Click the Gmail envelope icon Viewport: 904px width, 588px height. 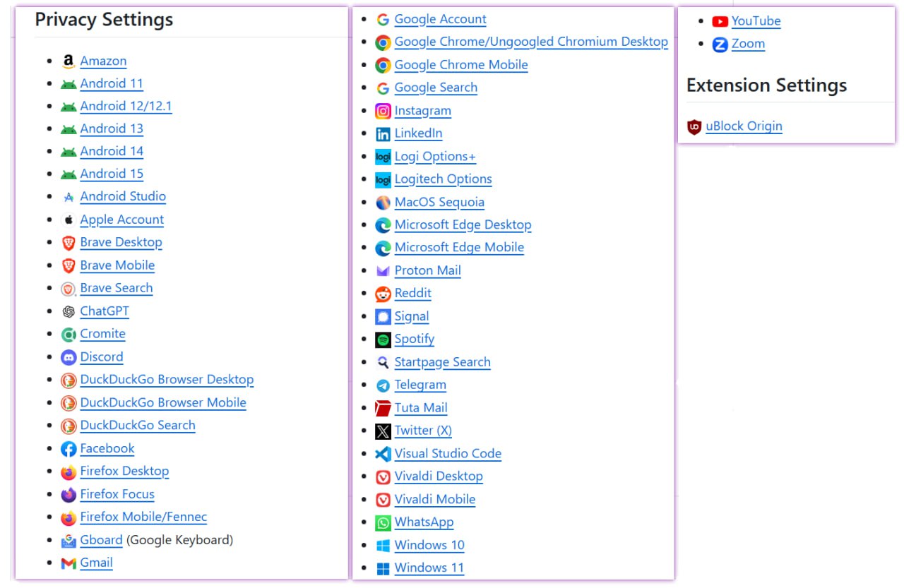pos(69,563)
